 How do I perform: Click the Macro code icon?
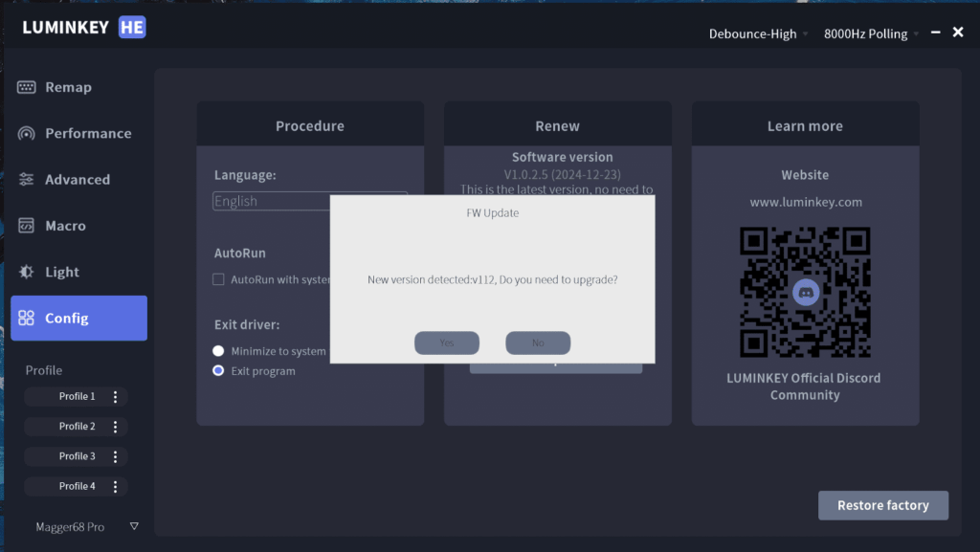[x=26, y=226]
